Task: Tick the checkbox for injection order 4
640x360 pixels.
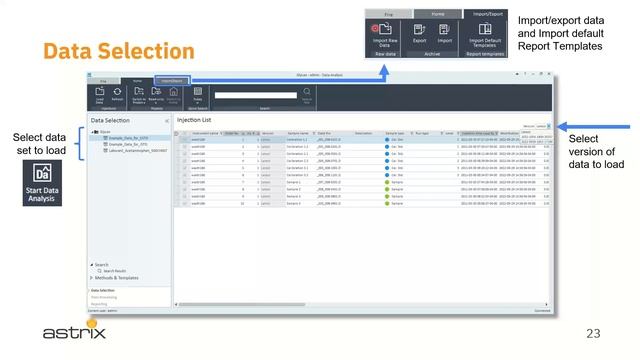Action: pos(184,161)
